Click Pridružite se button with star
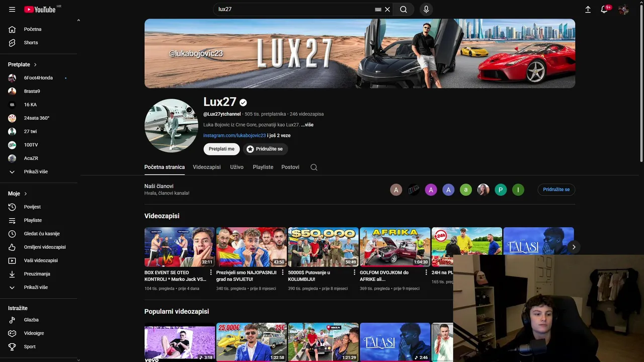This screenshot has width=644, height=362. point(265,149)
